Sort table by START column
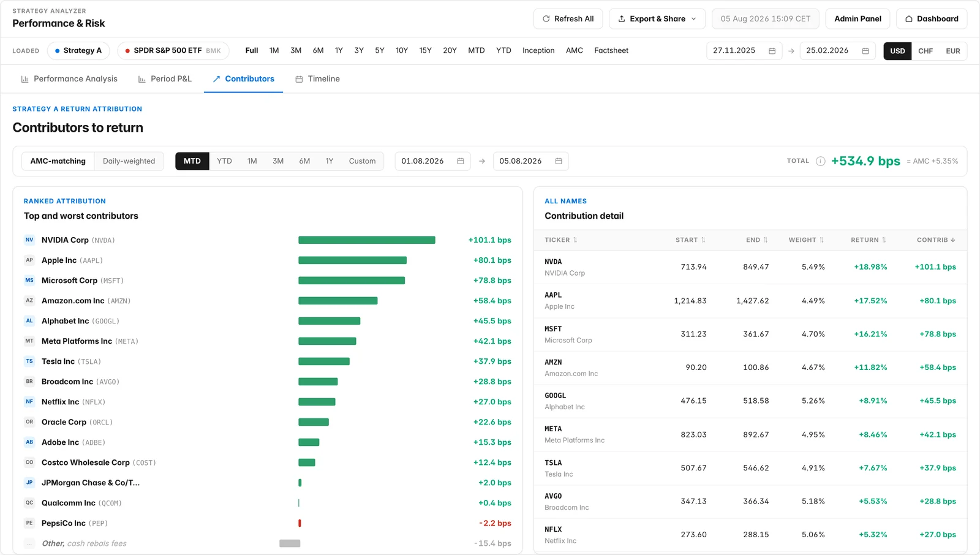This screenshot has width=980, height=555. tap(690, 240)
